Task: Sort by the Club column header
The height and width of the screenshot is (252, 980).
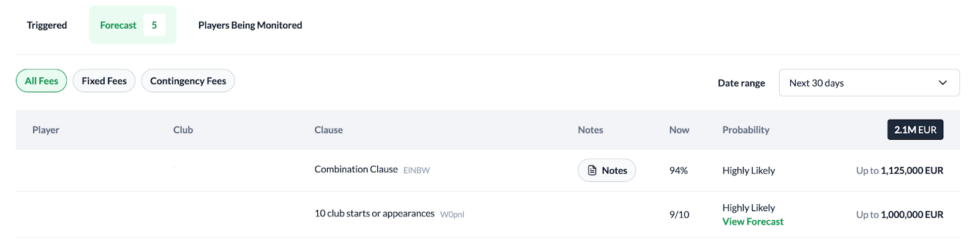Action: (183, 130)
